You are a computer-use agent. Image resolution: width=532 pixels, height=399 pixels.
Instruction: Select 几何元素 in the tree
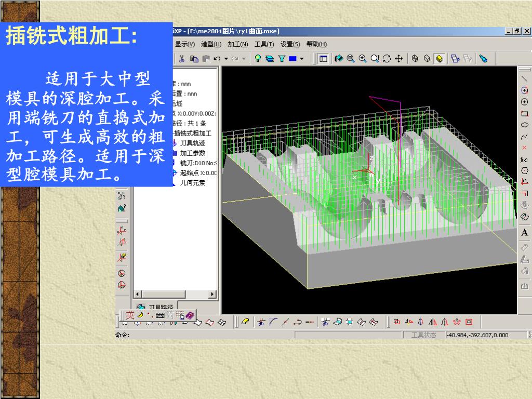[192, 182]
